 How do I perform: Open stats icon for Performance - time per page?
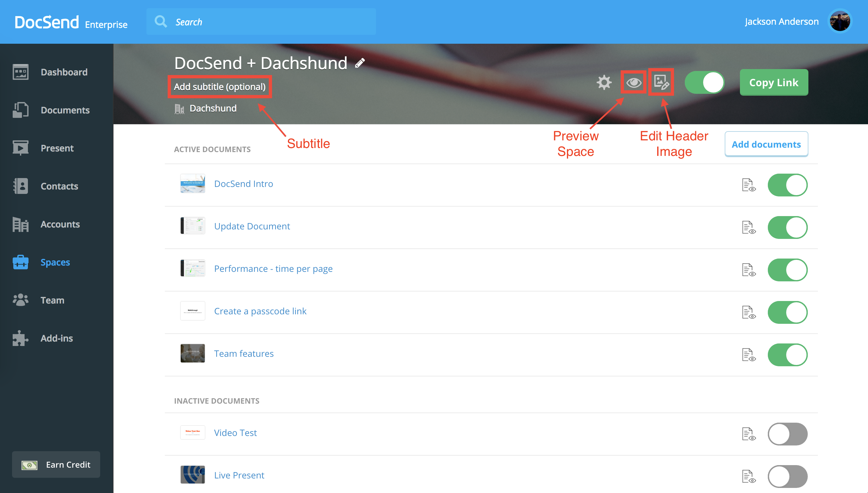[748, 270]
